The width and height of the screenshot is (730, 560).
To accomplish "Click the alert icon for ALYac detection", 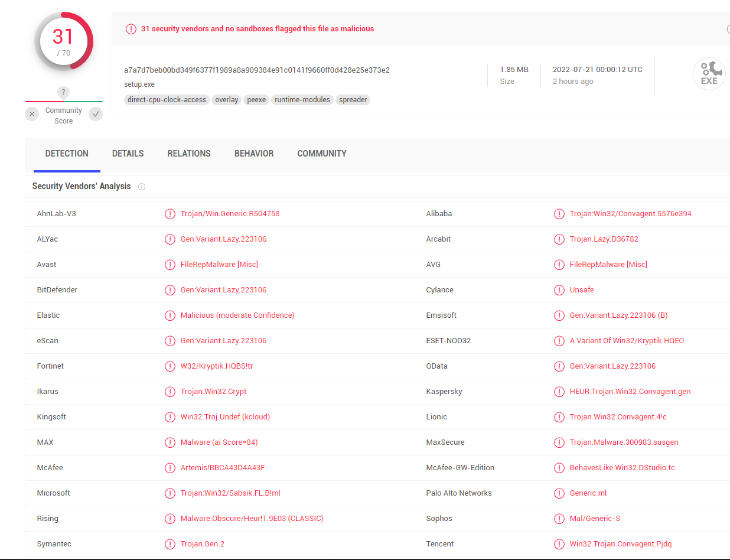I will tap(170, 239).
